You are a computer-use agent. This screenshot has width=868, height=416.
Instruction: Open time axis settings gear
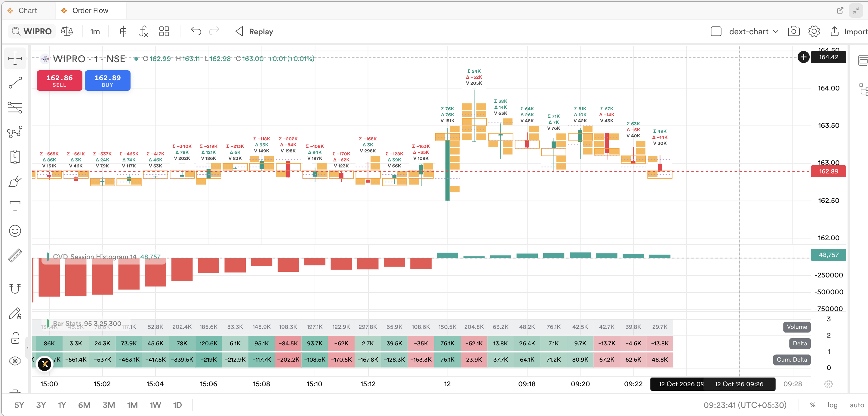829,384
